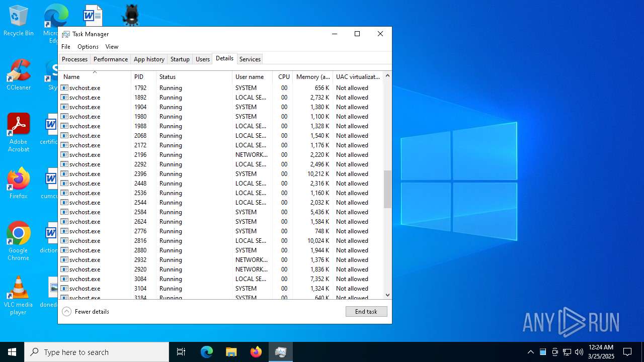Viewport: 644px width, 362px height.
Task: Open VLC media player desktop shortcut
Action: pos(19,296)
